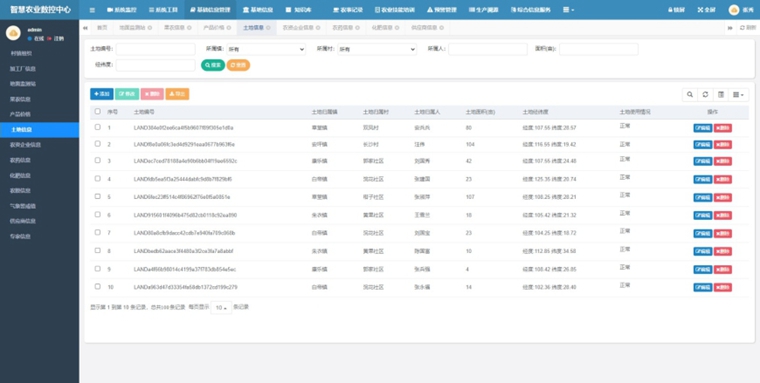Click the fullscreen icon in top bar
The width and height of the screenshot is (760, 383).
tap(700, 10)
